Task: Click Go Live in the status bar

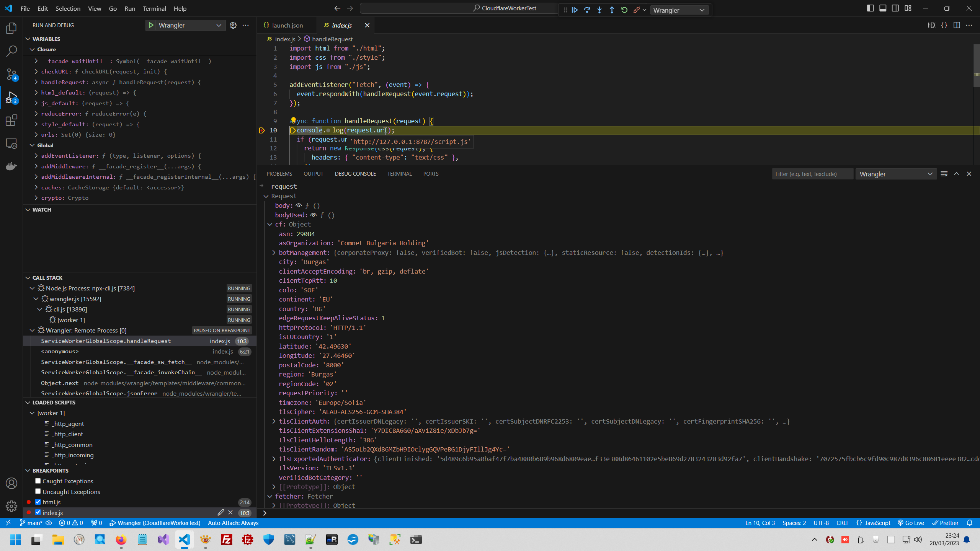Action: [911, 523]
